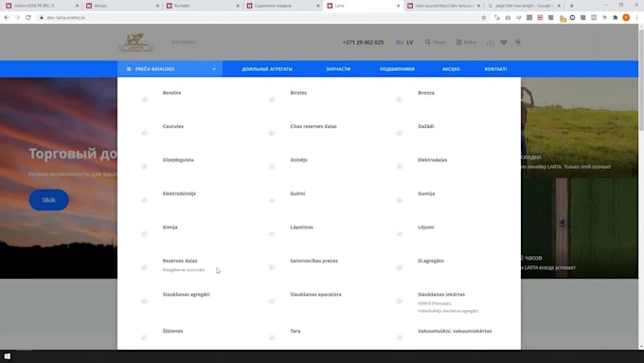Open Chrome extensions puzzle icon
Image resolution: width=644 pixels, height=363 pixels.
click(616, 18)
